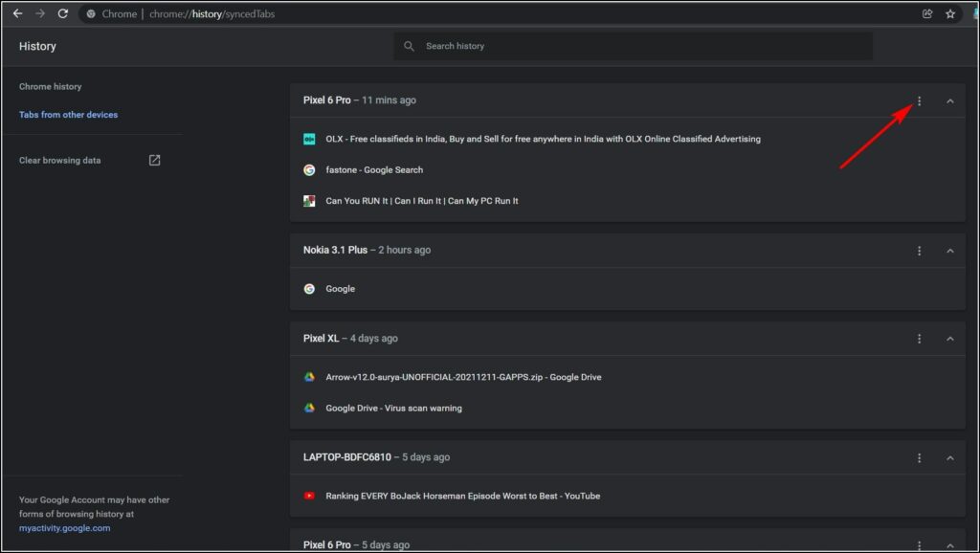Click Google favicon under Nokia 3.1 Plus

(309, 289)
